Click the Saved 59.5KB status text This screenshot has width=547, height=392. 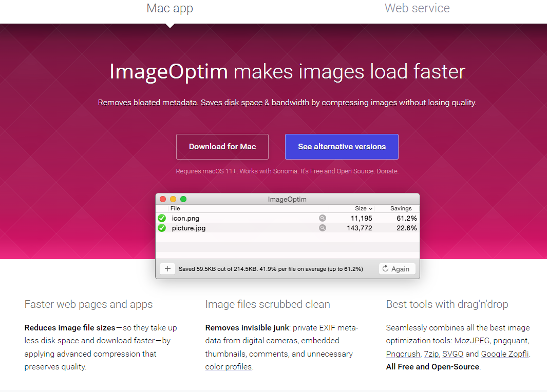click(271, 269)
